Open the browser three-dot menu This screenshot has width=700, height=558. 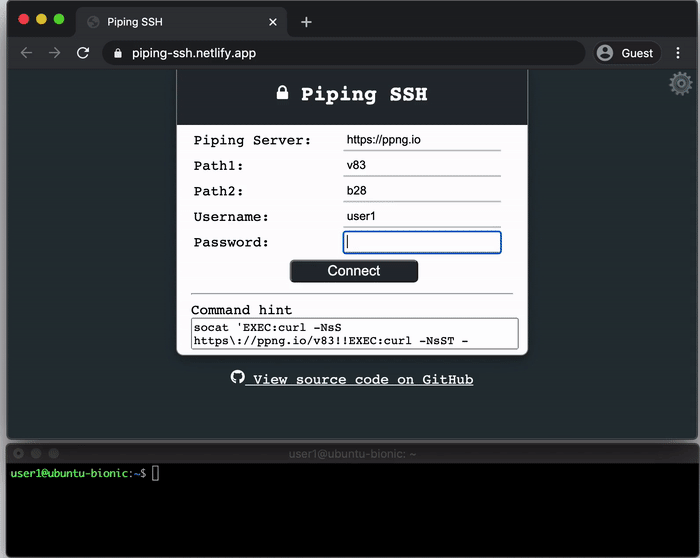click(678, 53)
